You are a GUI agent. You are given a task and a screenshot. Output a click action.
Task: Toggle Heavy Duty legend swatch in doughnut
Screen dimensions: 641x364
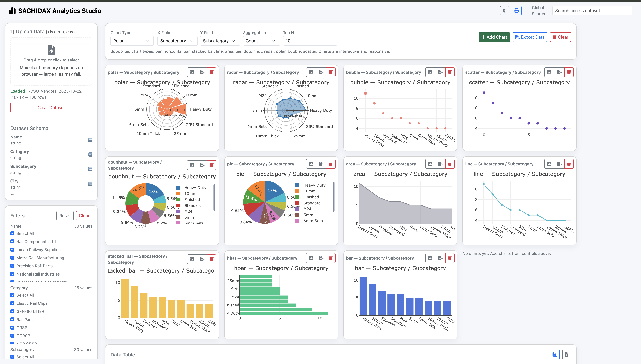[178, 188]
